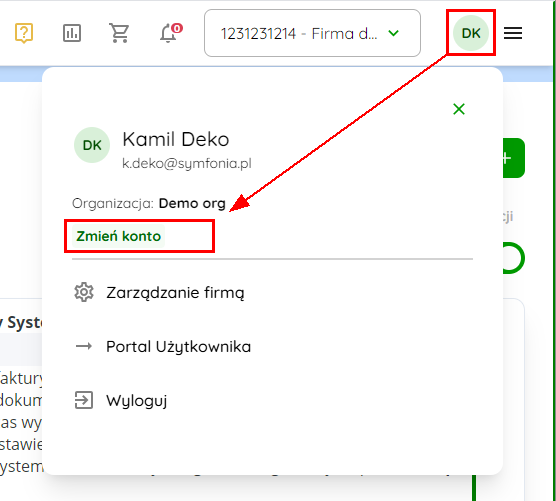The image size is (556, 501).
Task: Click the gear icon beside Zarządzanie firmą
Action: [84, 292]
